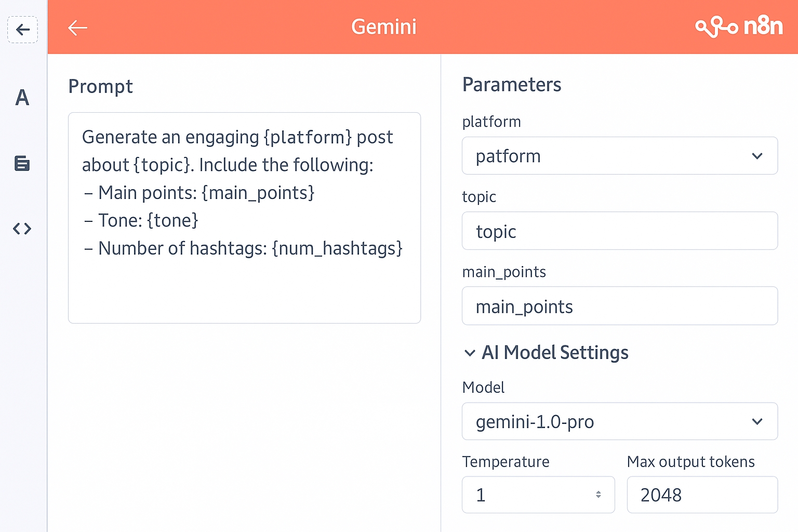Click the AI Model Settings label

tap(555, 353)
